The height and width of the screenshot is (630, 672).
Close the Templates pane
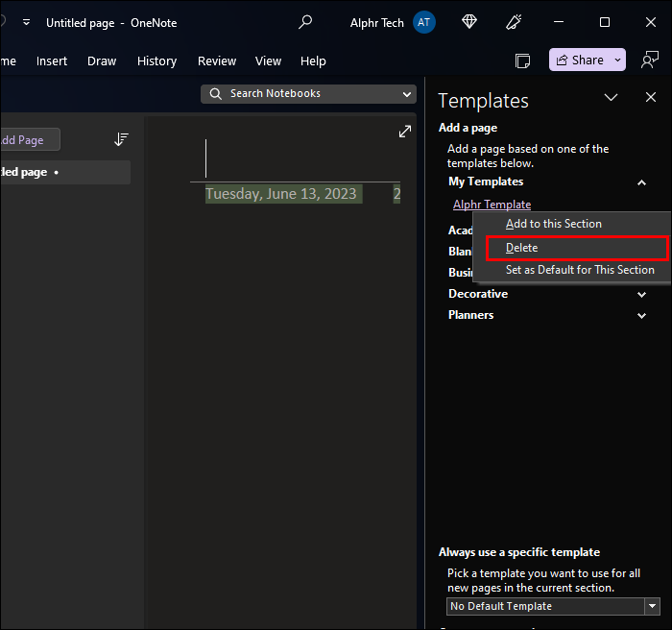651,98
